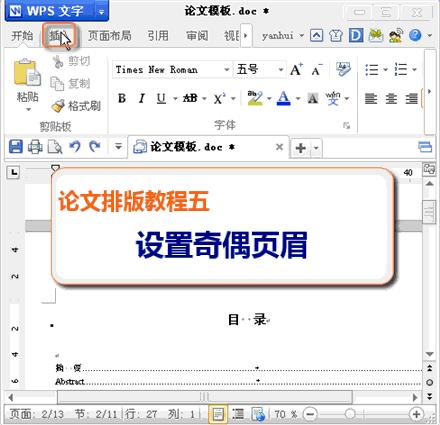
Task: Toggle Italic formatting
Action: [142, 98]
